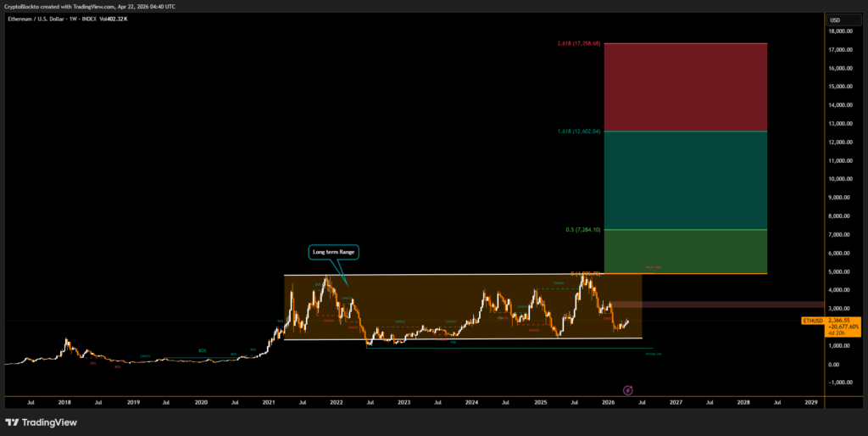Click the purple lightning event icon
Viewport: 868px width, 436px height.
[627, 389]
